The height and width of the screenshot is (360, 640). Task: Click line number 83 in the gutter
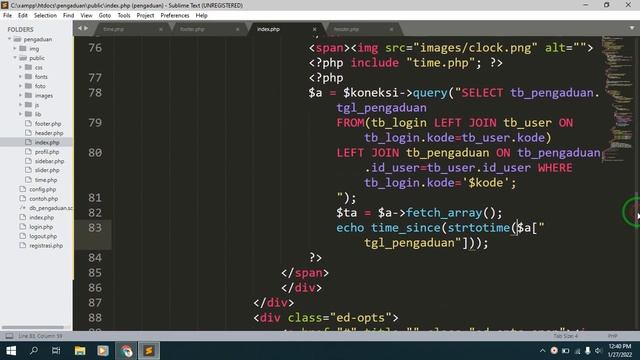(95, 228)
